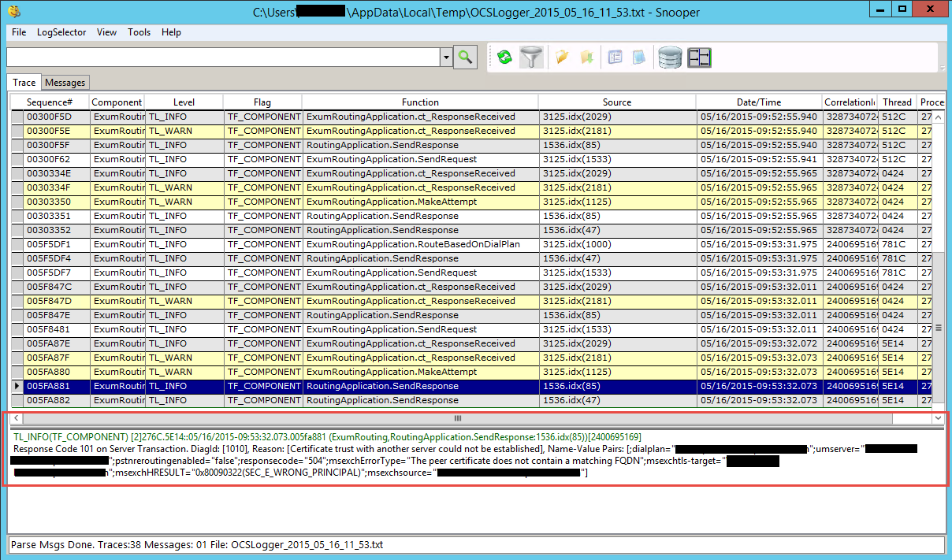Image resolution: width=952 pixels, height=560 pixels.
Task: Click the row selector for selected row 005FA881
Action: click(x=17, y=386)
